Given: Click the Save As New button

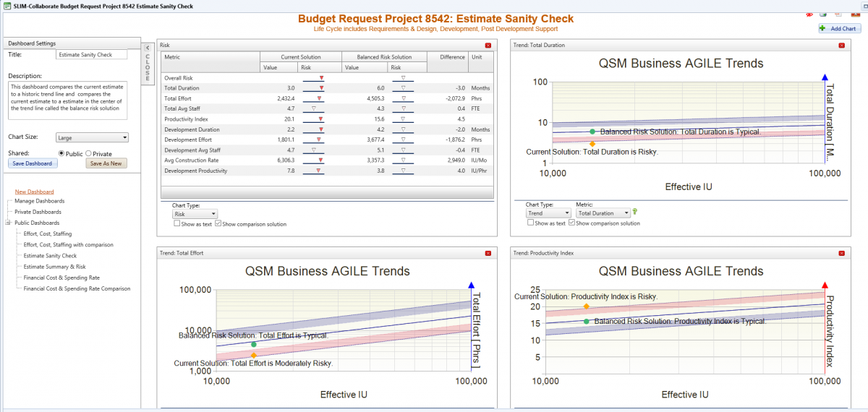Looking at the screenshot, I should [106, 163].
